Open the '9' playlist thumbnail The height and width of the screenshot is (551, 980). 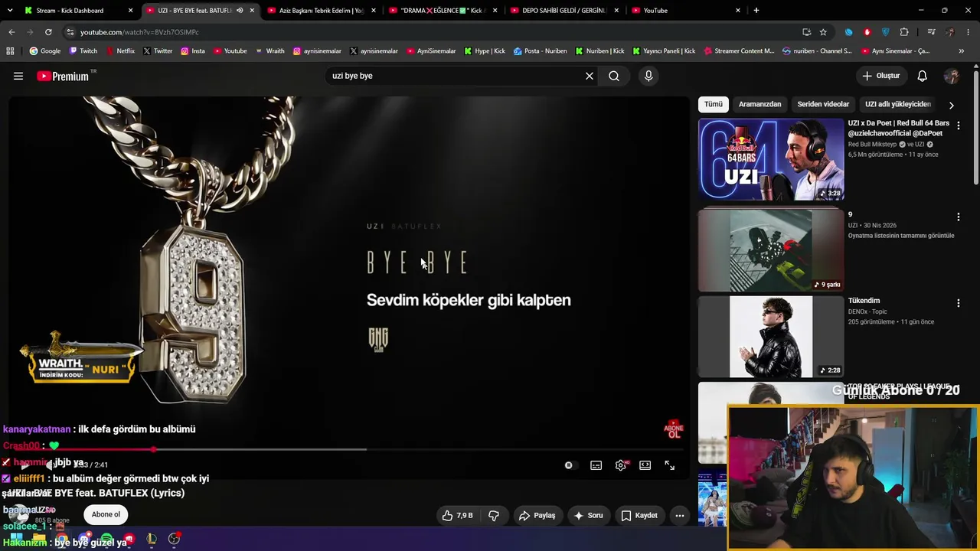(x=771, y=250)
